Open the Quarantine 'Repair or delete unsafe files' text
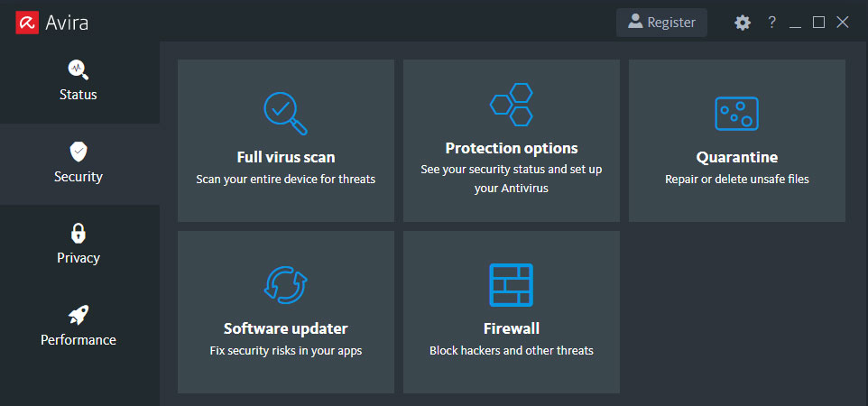868x406 pixels. 736,179
